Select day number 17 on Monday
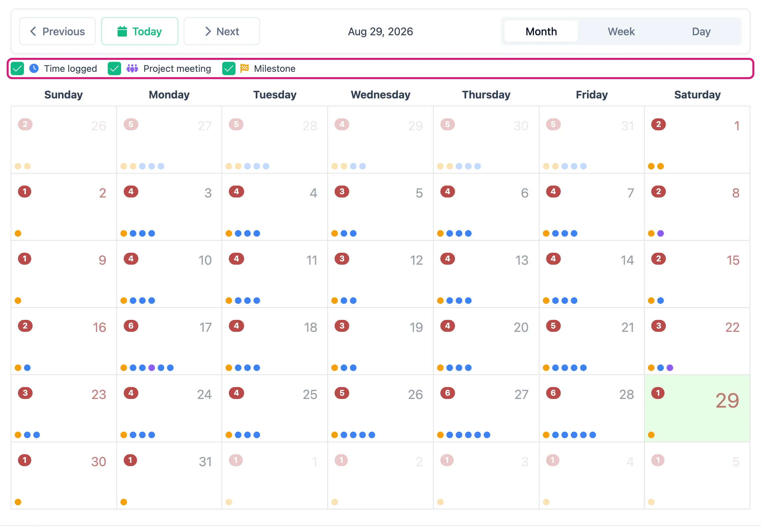 click(x=205, y=328)
